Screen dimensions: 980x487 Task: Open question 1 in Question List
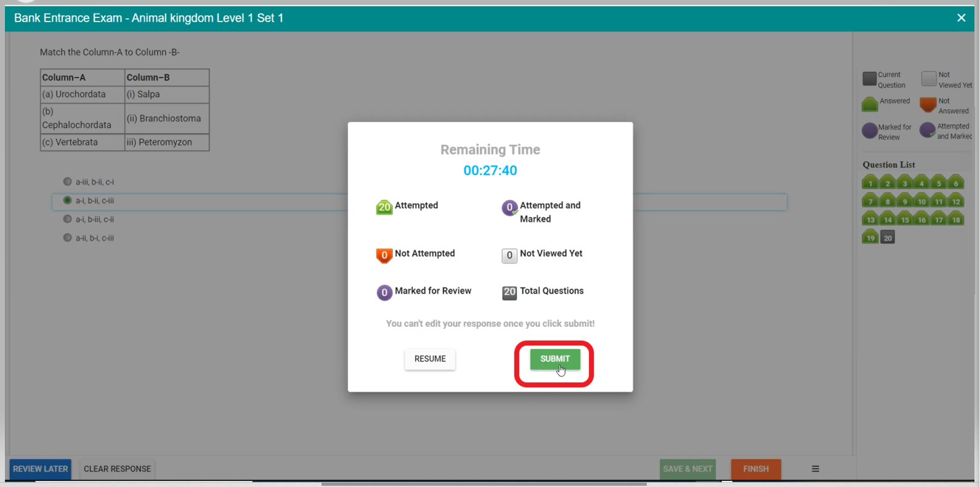[870, 183]
